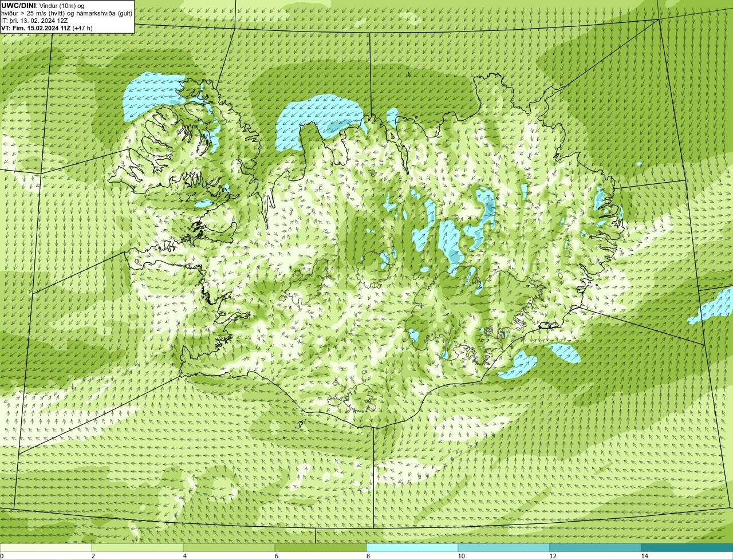The width and height of the screenshot is (733, 560).
Task: Click the dark teal legend segment above 14
Action: tap(687, 547)
